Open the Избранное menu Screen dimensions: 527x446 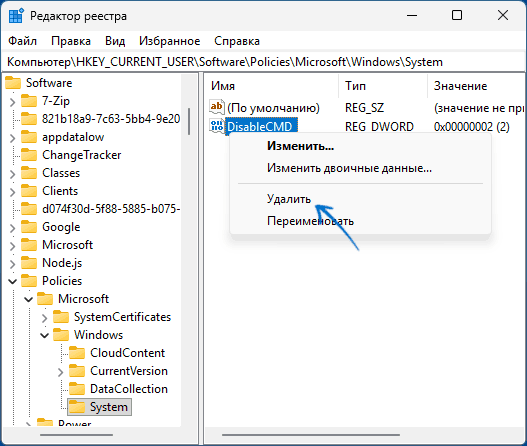[169, 41]
